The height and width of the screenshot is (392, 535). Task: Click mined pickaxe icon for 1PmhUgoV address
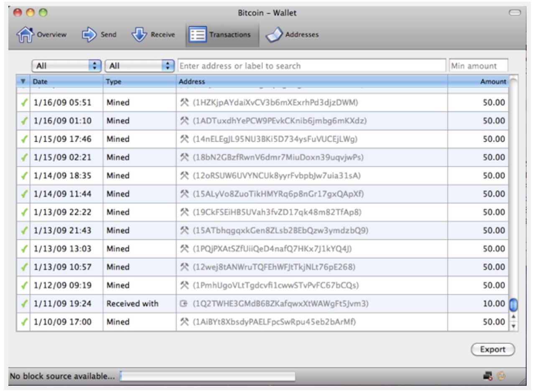pyautogui.click(x=184, y=285)
